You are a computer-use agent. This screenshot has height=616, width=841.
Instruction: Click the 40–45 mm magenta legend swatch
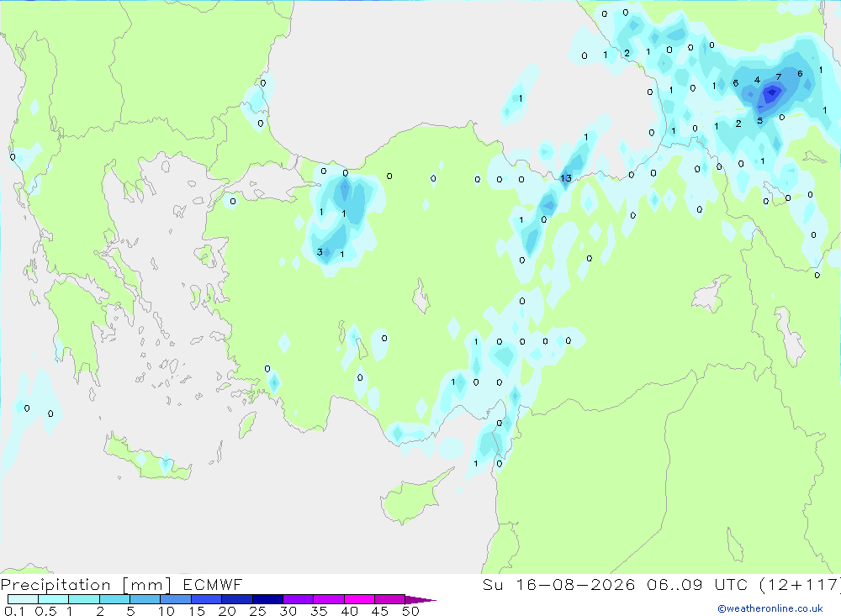pyautogui.click(x=359, y=599)
